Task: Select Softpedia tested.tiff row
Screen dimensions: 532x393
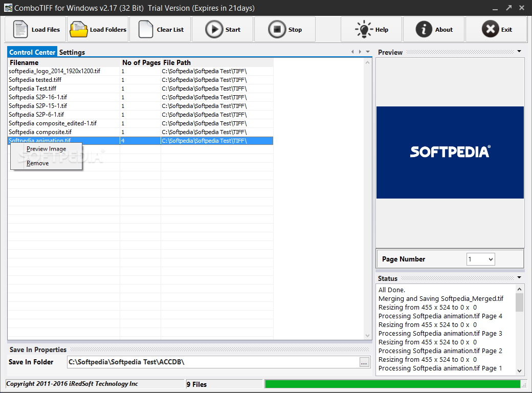Action: click(141, 80)
